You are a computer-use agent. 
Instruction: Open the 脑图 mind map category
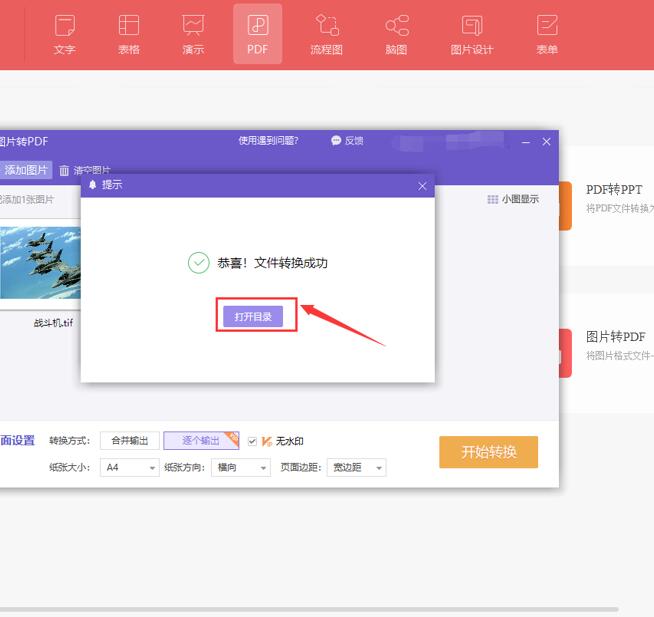point(396,34)
